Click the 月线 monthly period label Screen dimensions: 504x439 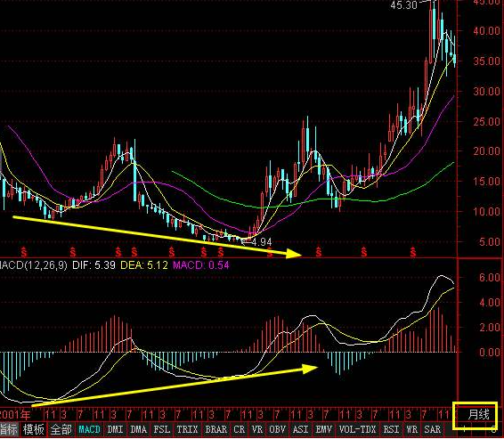click(478, 414)
